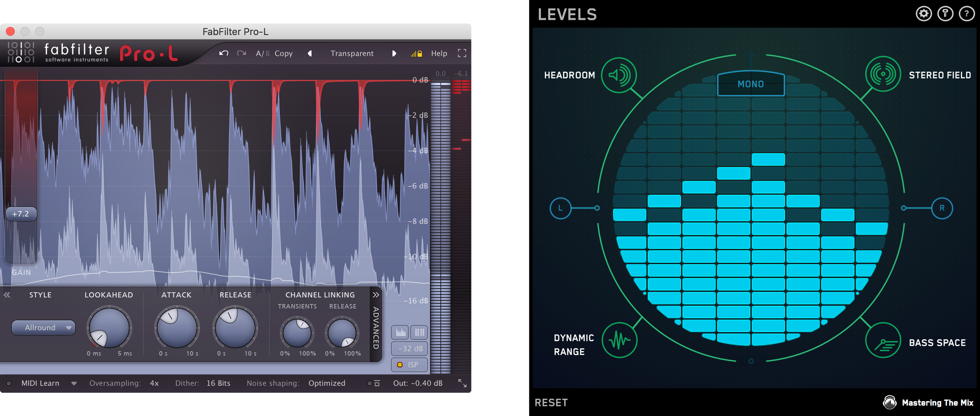Click the channel linking Release knob
This screenshot has width=980, height=416.
point(342,332)
